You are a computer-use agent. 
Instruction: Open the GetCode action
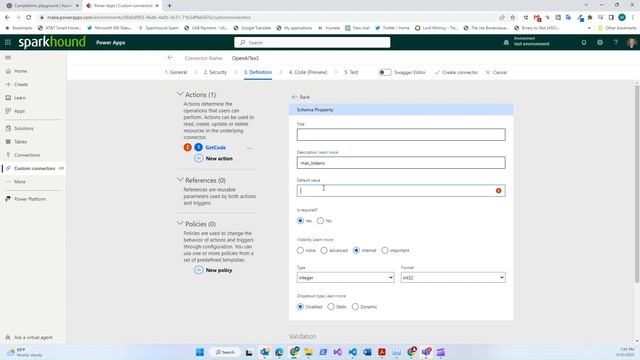(x=216, y=147)
